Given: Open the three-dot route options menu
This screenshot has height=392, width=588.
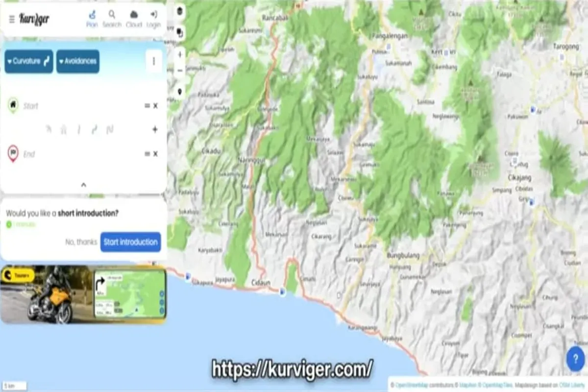Looking at the screenshot, I should (154, 61).
